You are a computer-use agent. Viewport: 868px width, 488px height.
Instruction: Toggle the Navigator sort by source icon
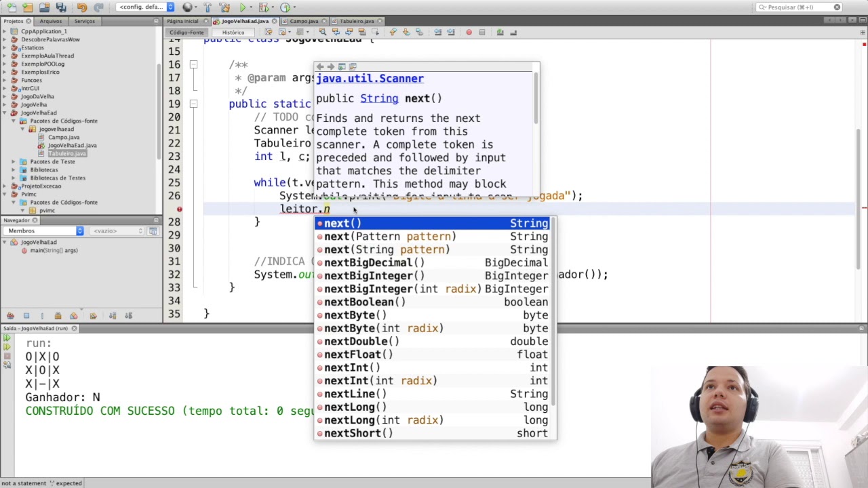128,316
